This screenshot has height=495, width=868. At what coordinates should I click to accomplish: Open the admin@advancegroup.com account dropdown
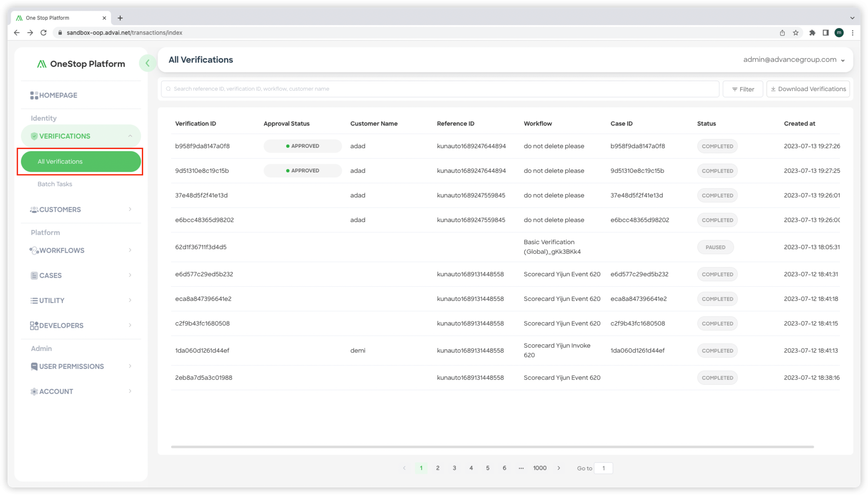tap(794, 60)
